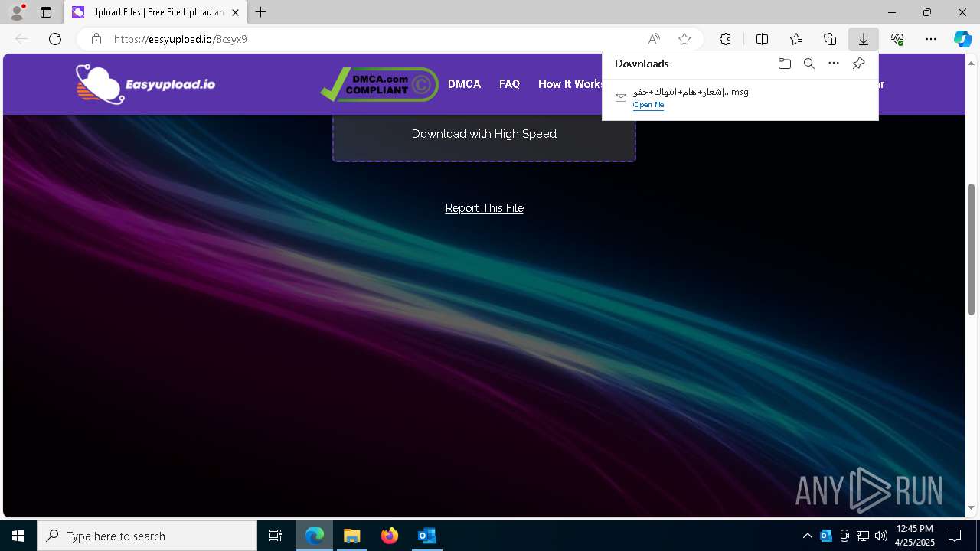Screen dimensions: 980x551
Task: Open the network tray icon
Action: pyautogui.click(x=863, y=536)
